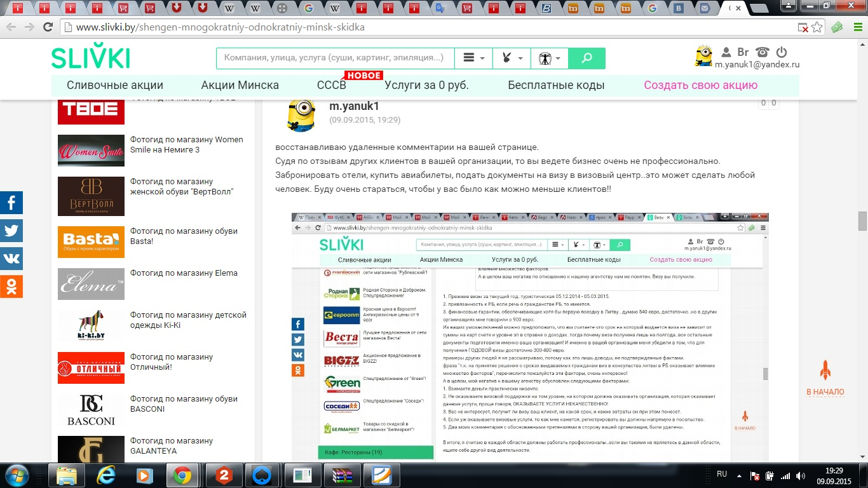Share to Odnoklassniki orange icon
Image resolution: width=868 pixels, height=488 pixels.
11,287
